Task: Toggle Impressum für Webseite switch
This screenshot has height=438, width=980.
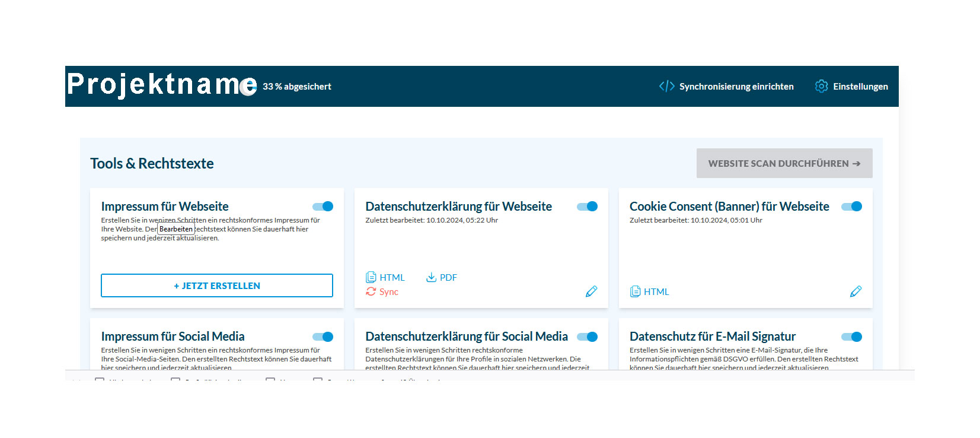Action: tap(323, 207)
